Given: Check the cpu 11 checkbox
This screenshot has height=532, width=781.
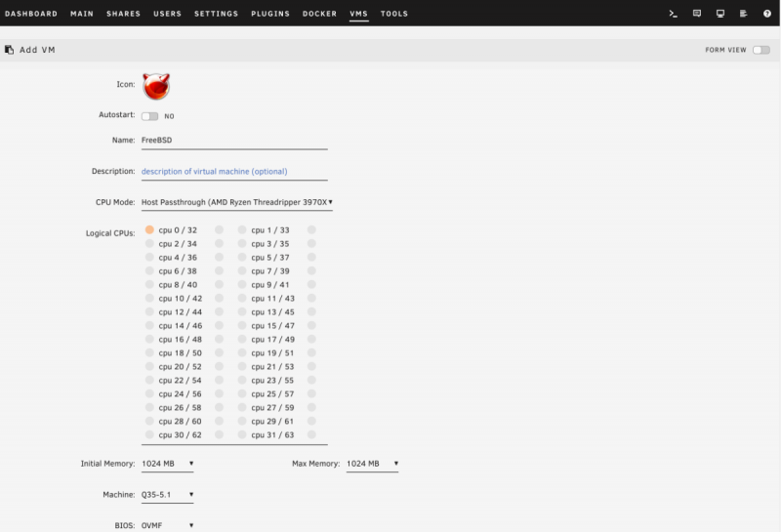Looking at the screenshot, I should click(x=242, y=298).
